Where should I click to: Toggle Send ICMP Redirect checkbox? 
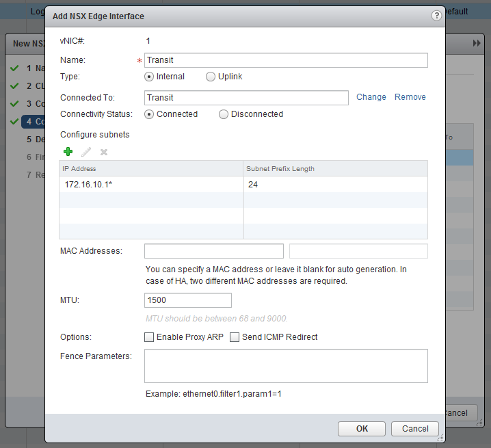pos(235,337)
